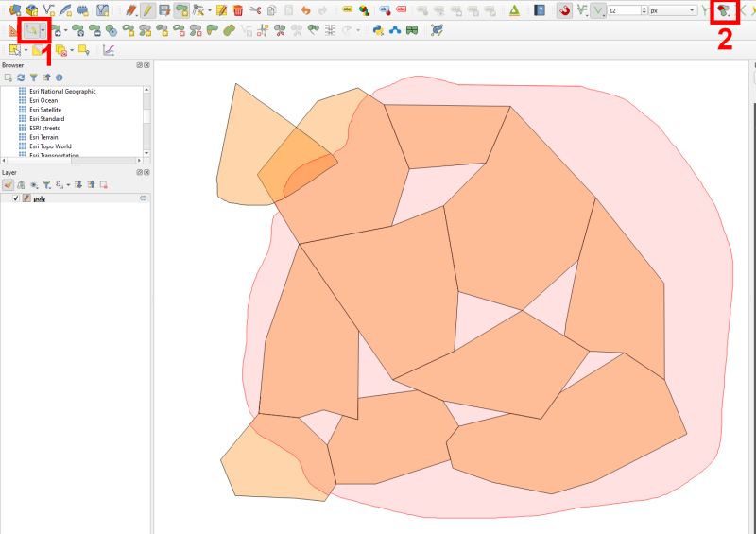Viewport: 756px width, 534px height.
Task: Save layer edits with floppy disk icon
Action: (164, 10)
